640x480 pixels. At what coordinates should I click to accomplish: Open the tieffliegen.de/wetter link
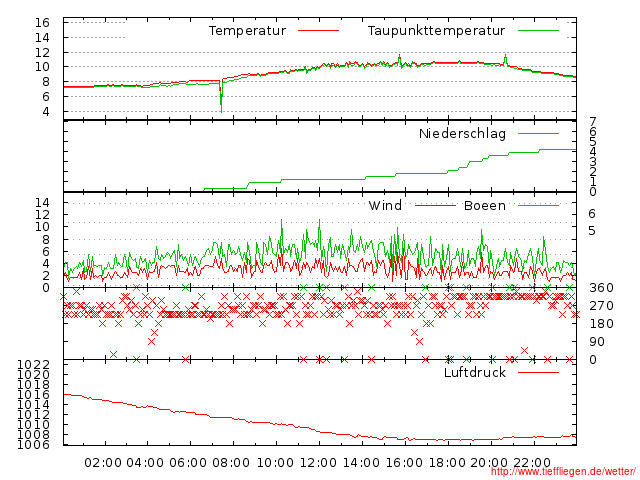(563, 471)
